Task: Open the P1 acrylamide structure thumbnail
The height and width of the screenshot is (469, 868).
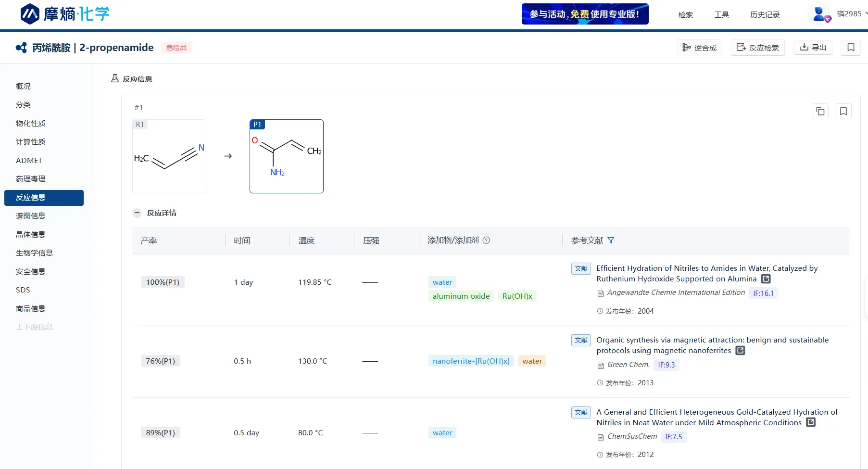Action: tap(287, 156)
